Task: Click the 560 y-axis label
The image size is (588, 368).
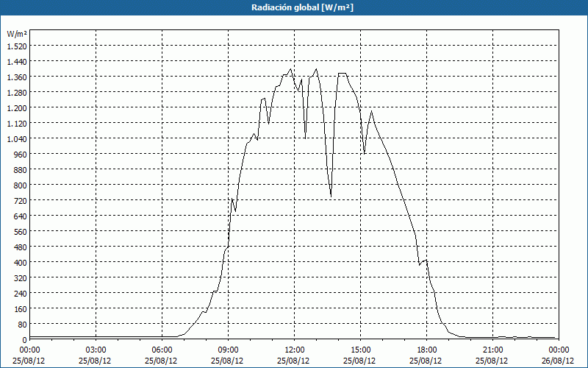Action: 21,232
